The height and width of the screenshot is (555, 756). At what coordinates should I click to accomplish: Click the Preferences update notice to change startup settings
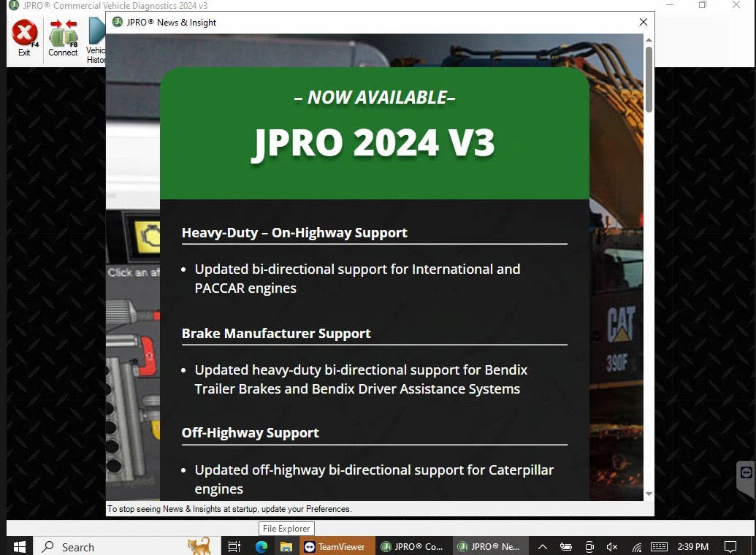229,509
